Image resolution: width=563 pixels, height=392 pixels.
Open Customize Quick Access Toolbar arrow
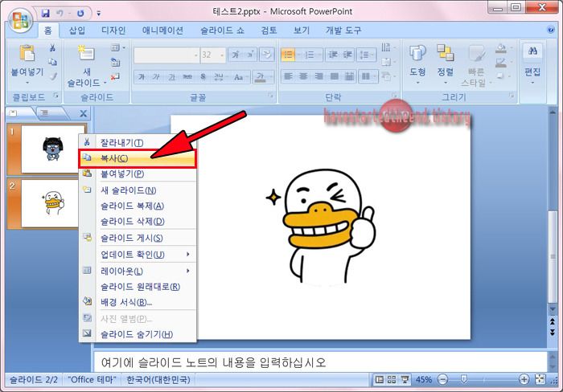98,14
